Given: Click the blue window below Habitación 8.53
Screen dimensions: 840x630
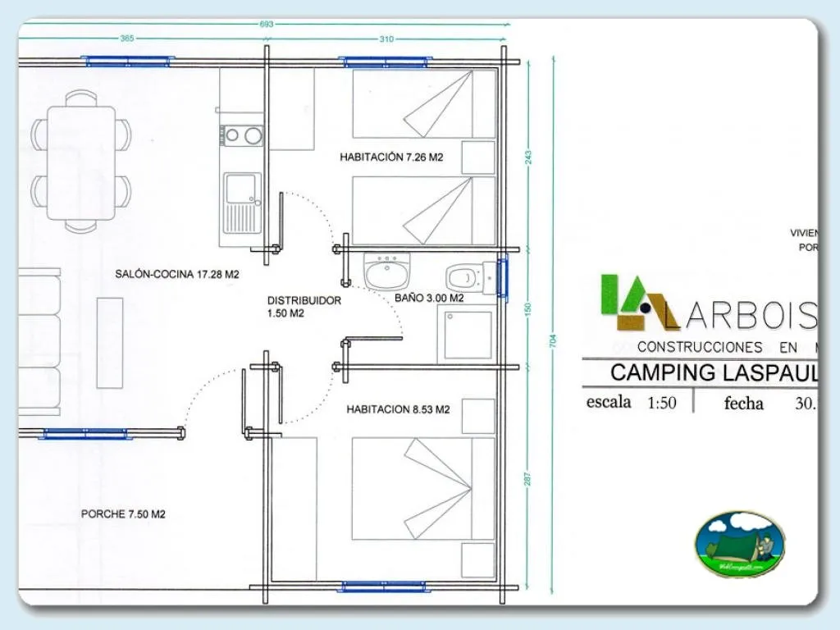Looking at the screenshot, I should coord(384,587).
